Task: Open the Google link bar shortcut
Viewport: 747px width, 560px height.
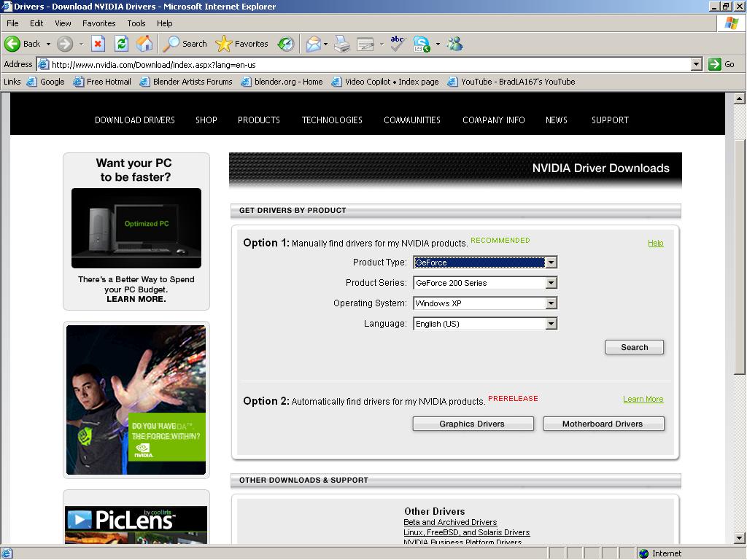Action: tap(46, 82)
